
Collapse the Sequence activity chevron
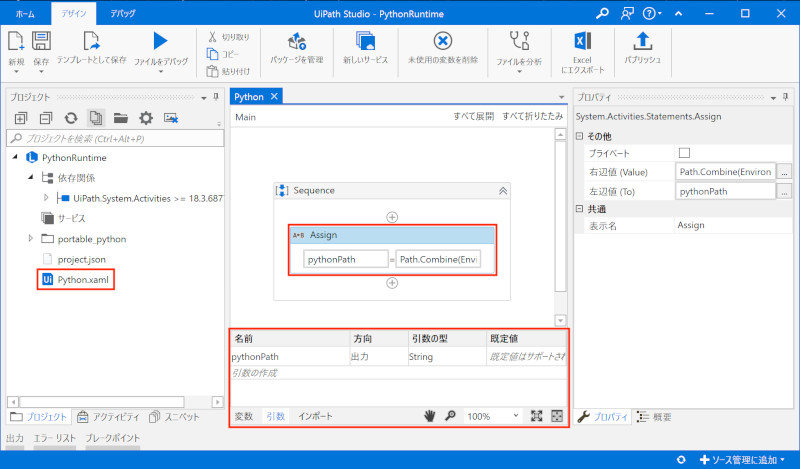click(503, 190)
